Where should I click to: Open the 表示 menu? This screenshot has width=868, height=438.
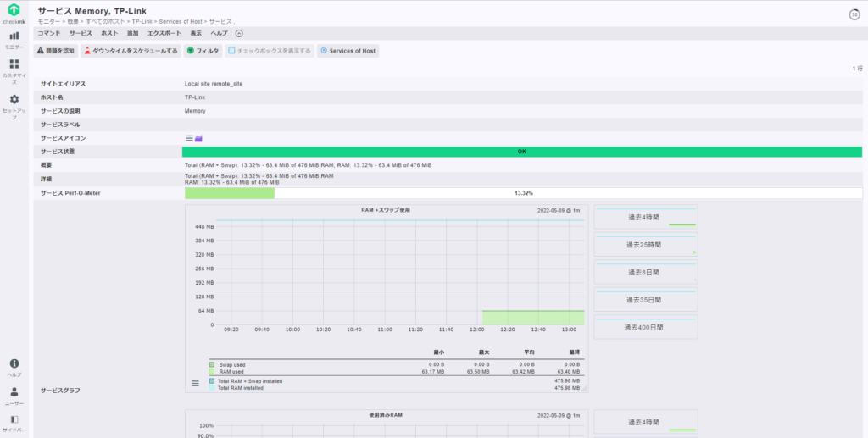(196, 33)
